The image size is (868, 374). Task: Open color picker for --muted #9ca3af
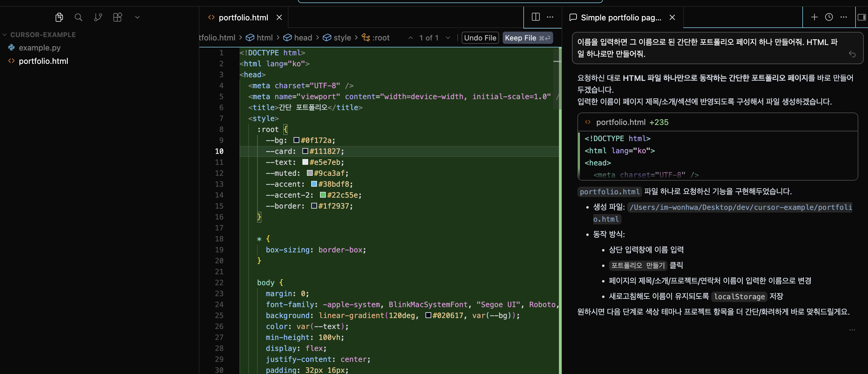click(310, 173)
